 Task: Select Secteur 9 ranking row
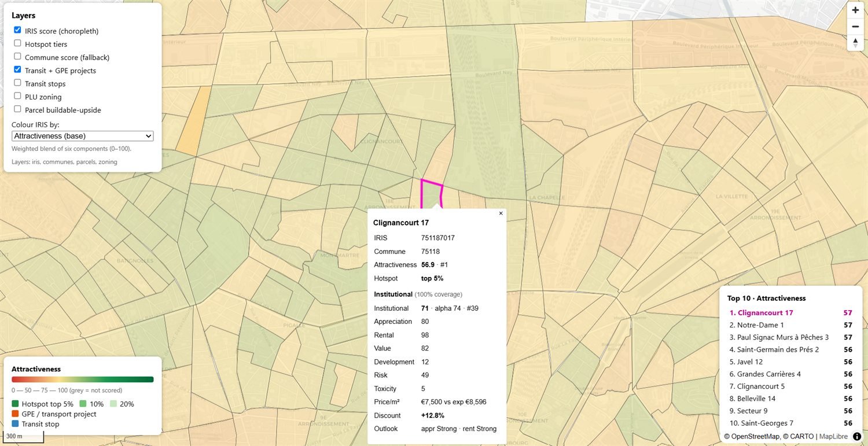(x=790, y=411)
